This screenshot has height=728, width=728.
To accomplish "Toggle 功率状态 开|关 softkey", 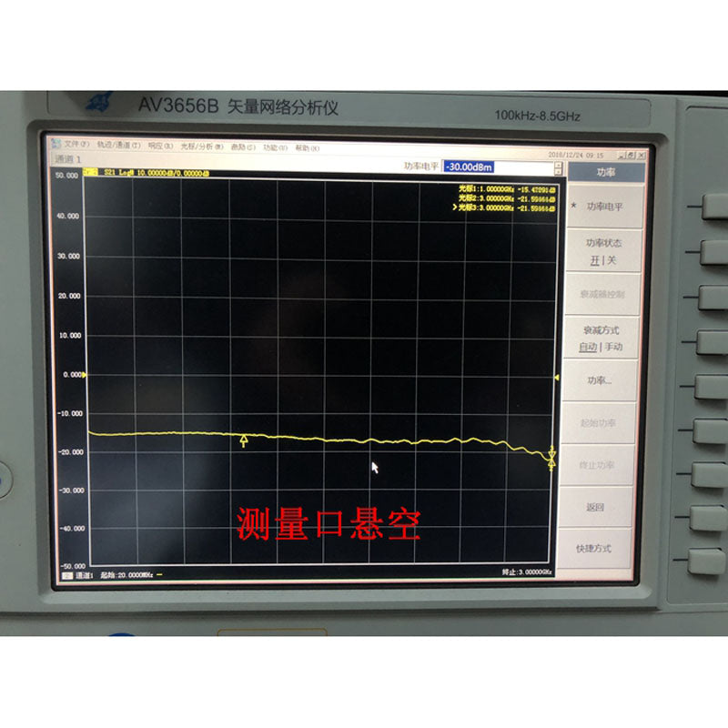I will pyautogui.click(x=604, y=251).
